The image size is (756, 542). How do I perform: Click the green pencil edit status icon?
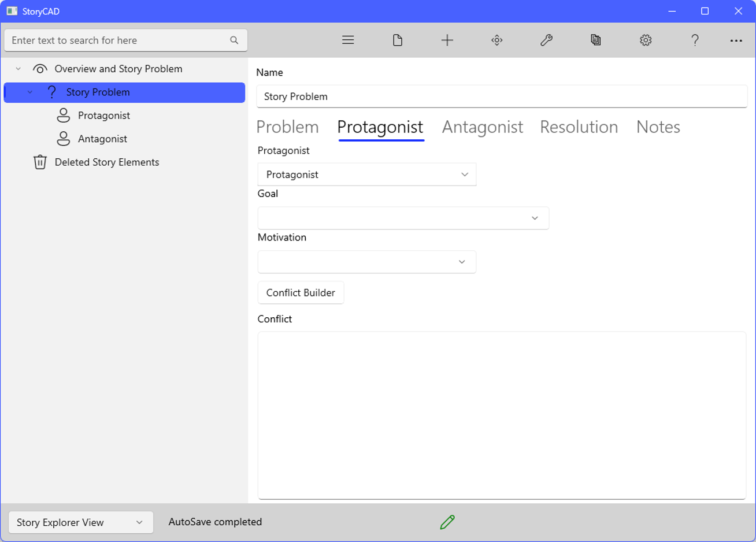point(447,522)
